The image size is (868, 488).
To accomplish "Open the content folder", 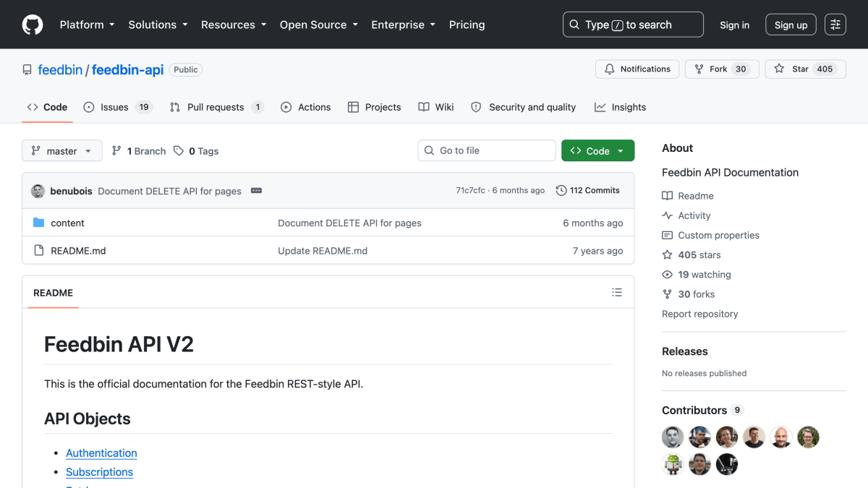I will pos(67,223).
